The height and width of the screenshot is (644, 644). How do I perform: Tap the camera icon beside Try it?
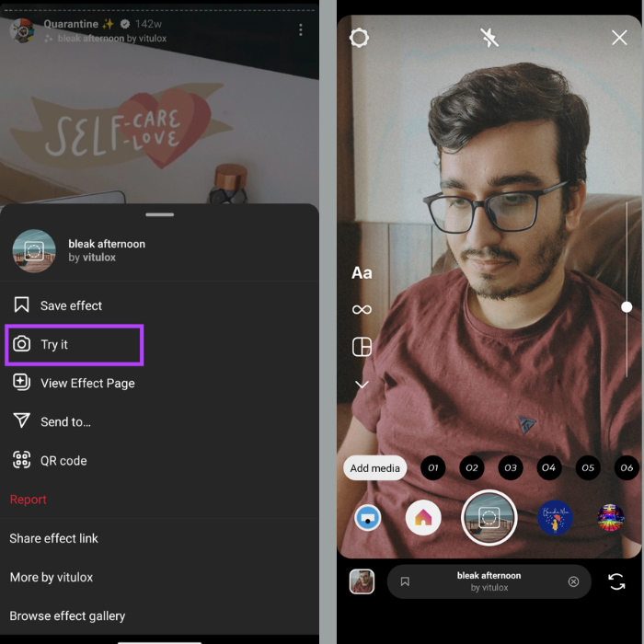[x=21, y=344]
